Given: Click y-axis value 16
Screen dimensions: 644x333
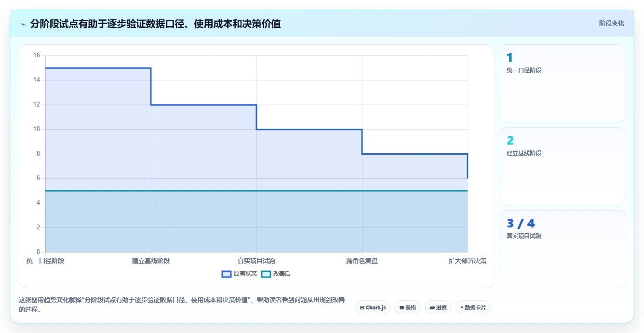Looking at the screenshot, I should pos(37,55).
